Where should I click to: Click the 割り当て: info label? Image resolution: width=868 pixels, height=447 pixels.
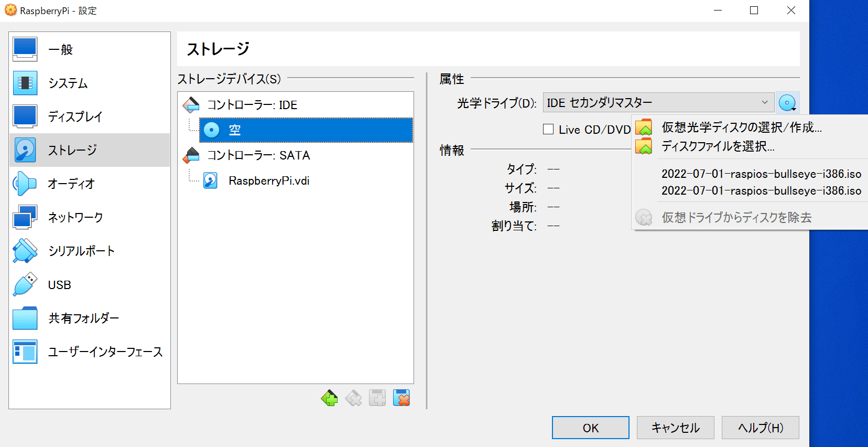[514, 226]
